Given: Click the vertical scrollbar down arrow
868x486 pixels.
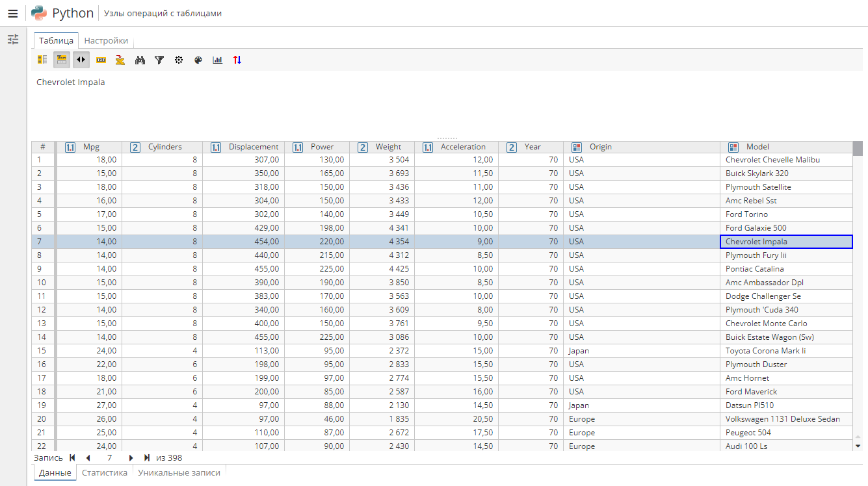Looking at the screenshot, I should click(x=858, y=446).
